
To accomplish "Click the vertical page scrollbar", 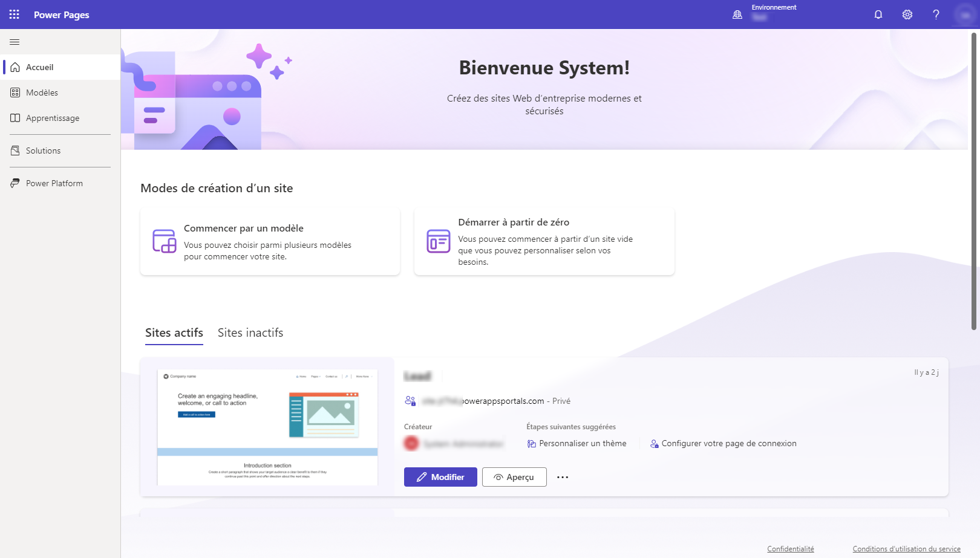I will tap(974, 181).
